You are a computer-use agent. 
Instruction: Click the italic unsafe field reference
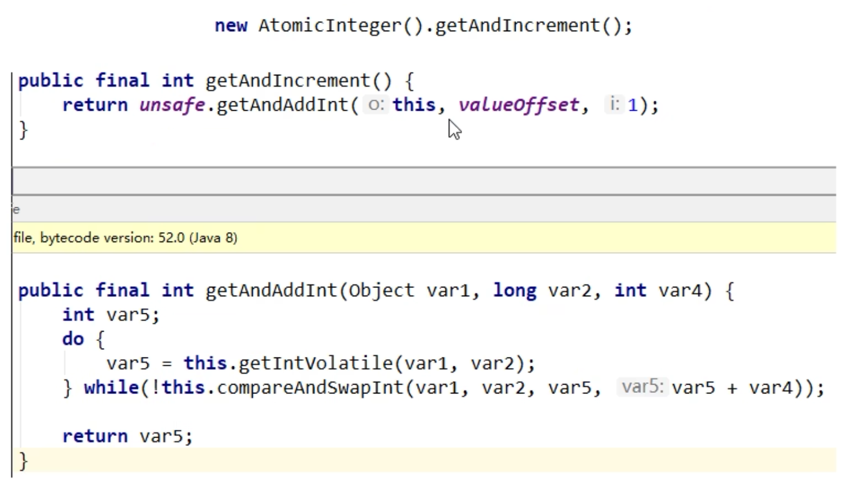(171, 105)
